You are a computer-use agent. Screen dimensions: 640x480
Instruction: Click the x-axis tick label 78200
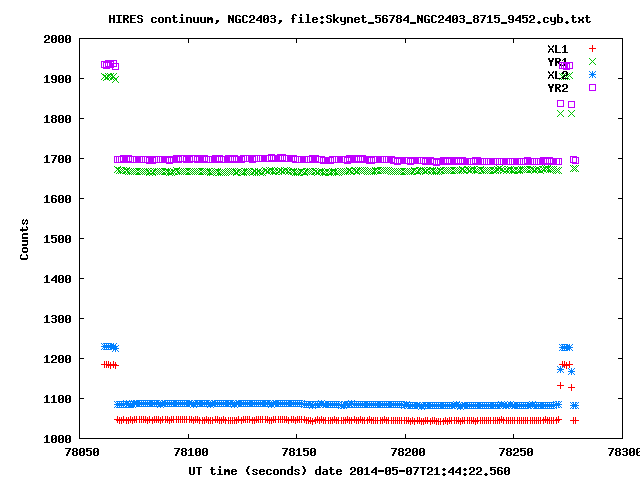click(x=408, y=452)
